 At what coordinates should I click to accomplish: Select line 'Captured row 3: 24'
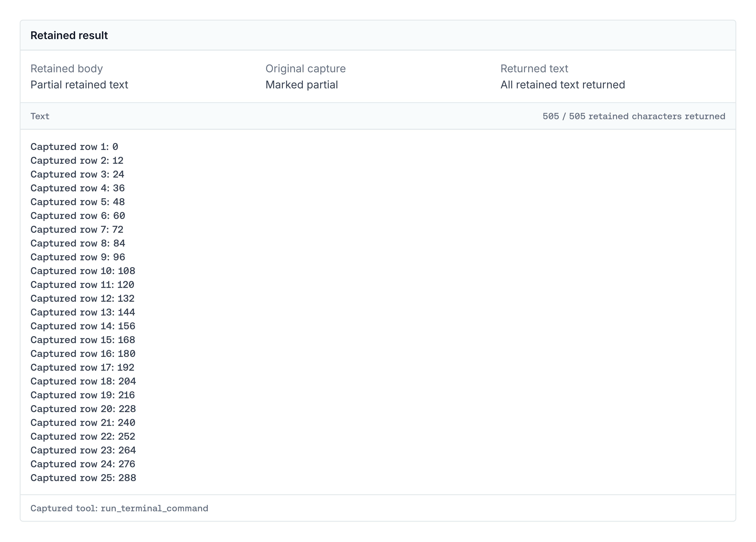(x=77, y=174)
